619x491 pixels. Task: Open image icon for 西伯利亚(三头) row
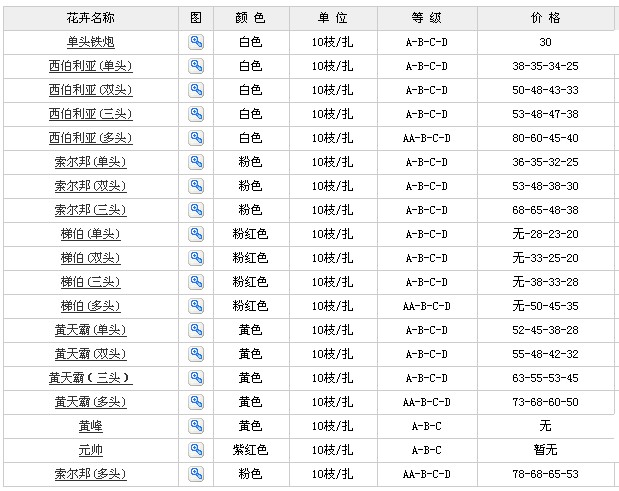pyautogui.click(x=196, y=114)
